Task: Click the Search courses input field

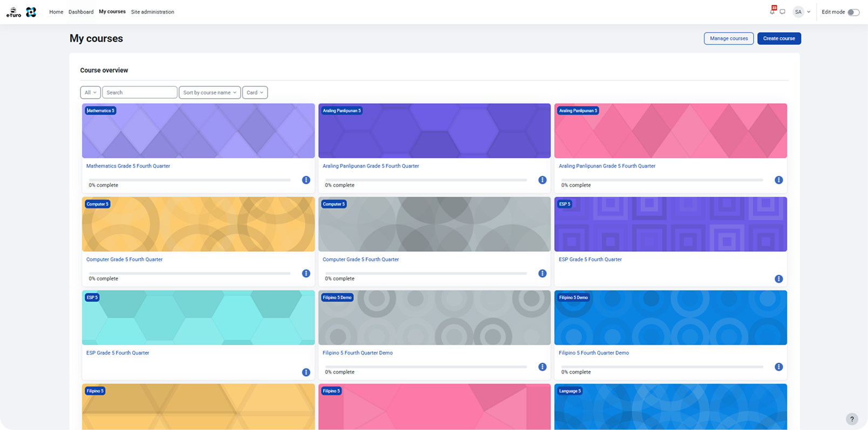Action: tap(140, 93)
